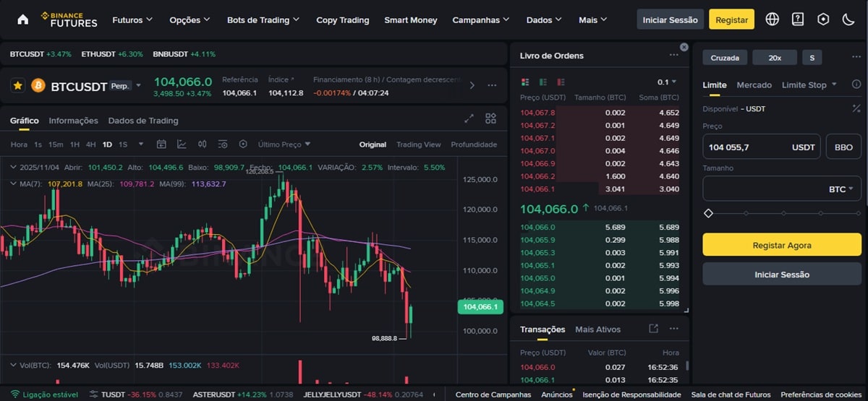Open more time intervals dropdown arrow

(141, 145)
